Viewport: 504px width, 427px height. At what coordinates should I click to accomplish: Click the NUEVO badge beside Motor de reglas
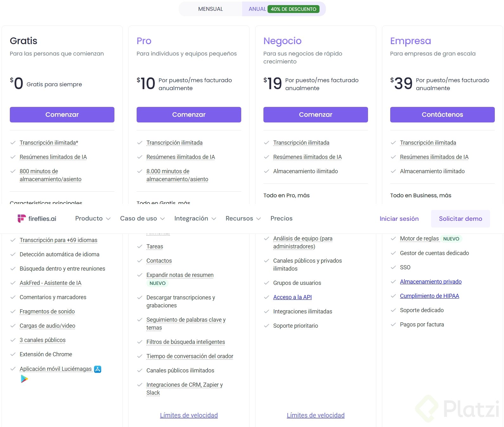pos(451,239)
